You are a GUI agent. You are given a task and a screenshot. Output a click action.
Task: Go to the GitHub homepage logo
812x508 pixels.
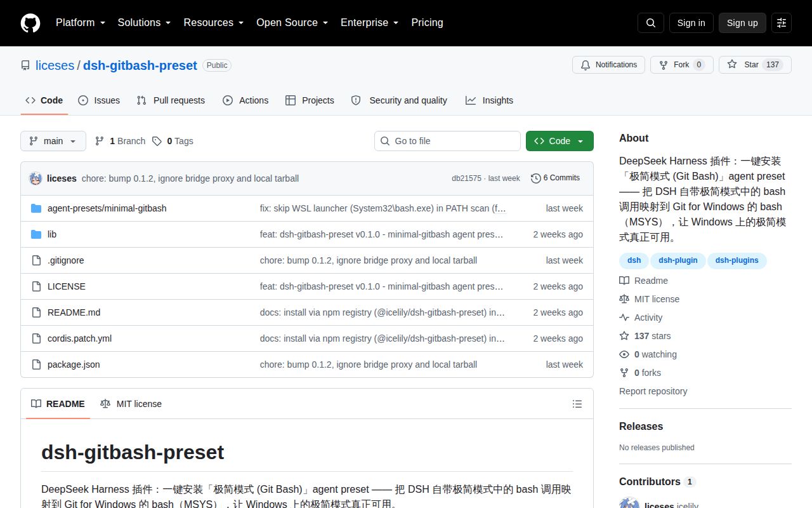(x=30, y=23)
